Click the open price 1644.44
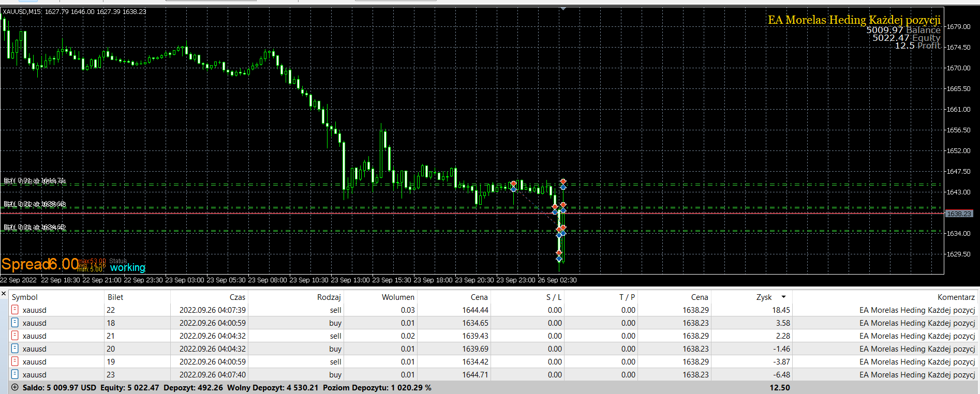 pos(475,310)
